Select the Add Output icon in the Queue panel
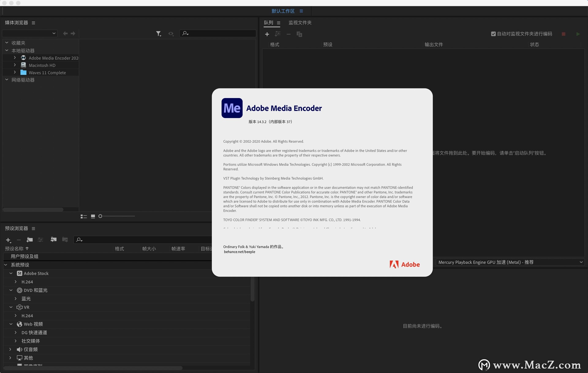 point(278,34)
